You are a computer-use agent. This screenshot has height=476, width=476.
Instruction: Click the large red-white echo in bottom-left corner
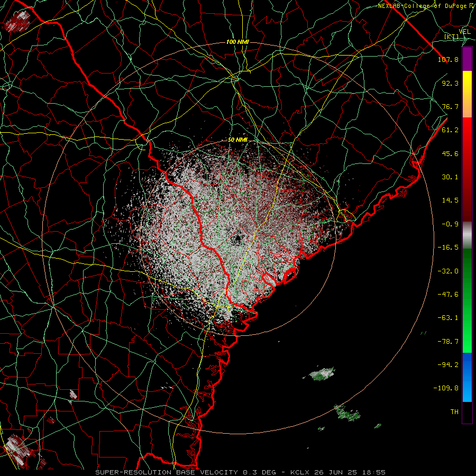point(18,450)
